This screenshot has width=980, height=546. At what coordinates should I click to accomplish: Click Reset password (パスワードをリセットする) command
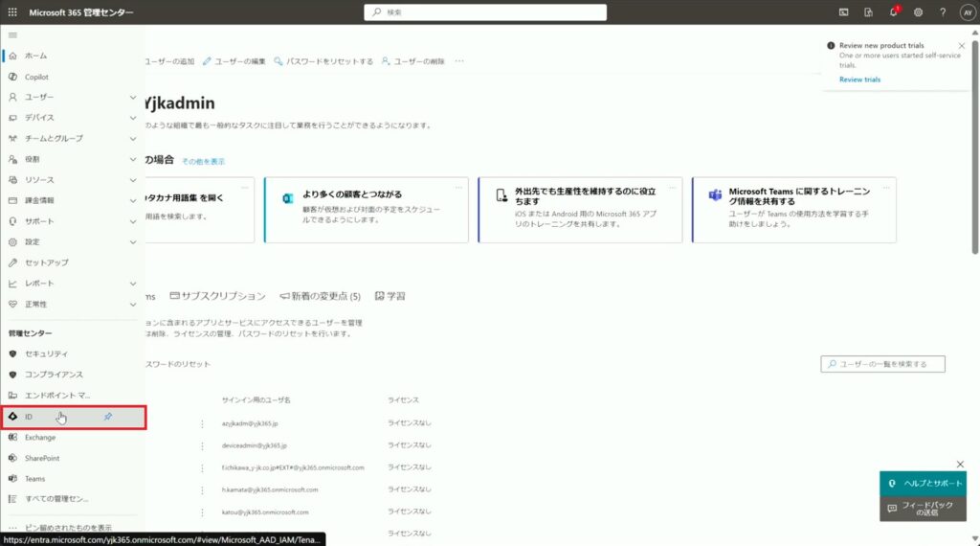click(x=323, y=61)
